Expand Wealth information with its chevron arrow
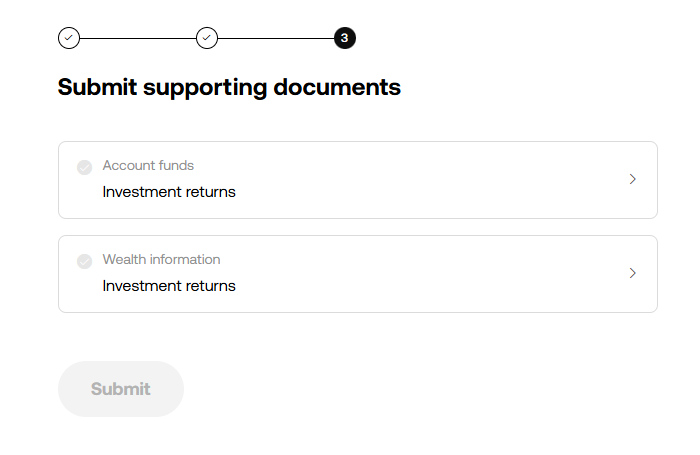The width and height of the screenshot is (700, 455). [x=632, y=273]
